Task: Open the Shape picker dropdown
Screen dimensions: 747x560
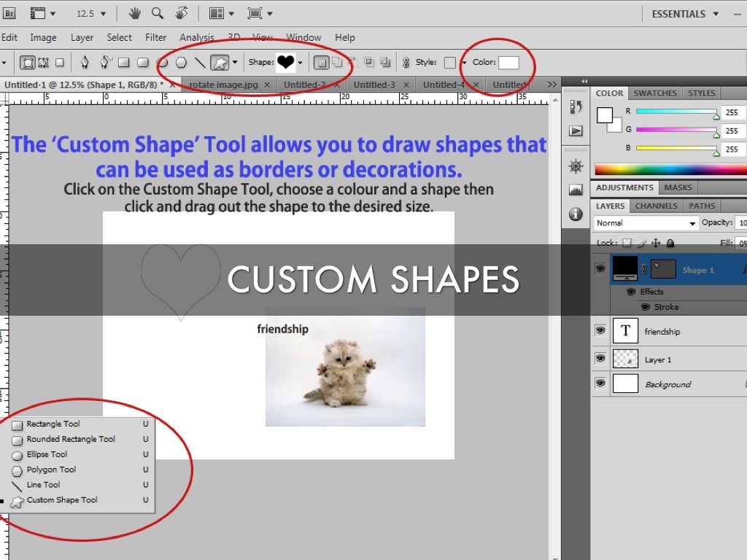Action: coord(300,63)
